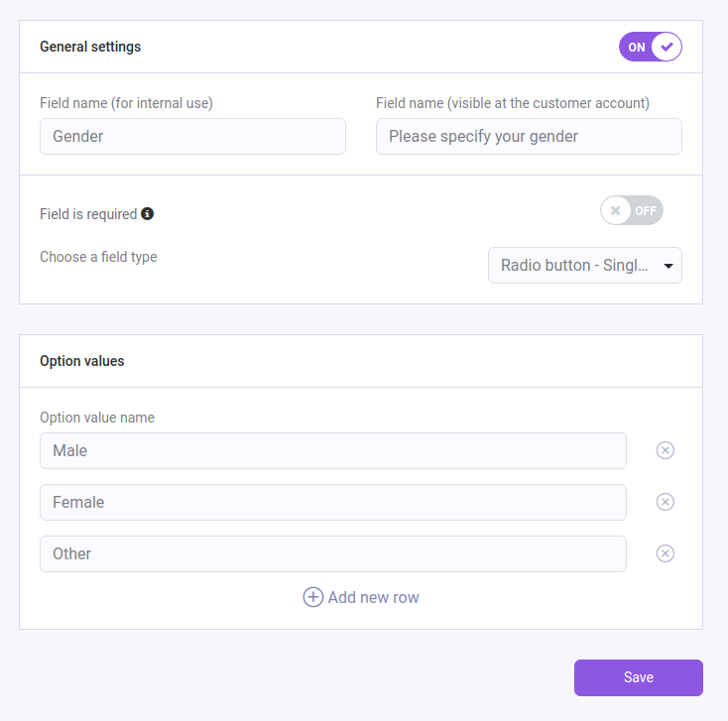Delete the Other option row

pyautogui.click(x=666, y=553)
